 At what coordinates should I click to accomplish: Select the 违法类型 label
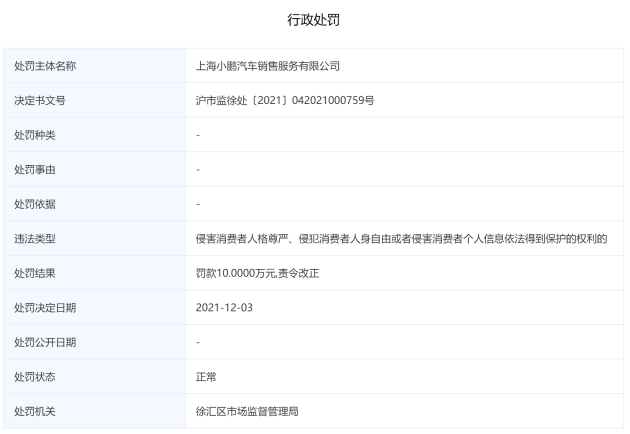pos(35,239)
